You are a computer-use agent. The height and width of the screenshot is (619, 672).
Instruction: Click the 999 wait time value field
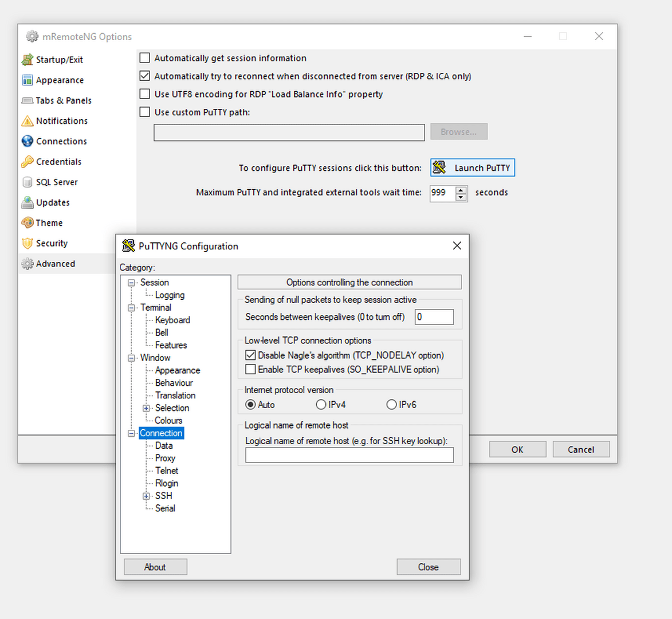(442, 193)
